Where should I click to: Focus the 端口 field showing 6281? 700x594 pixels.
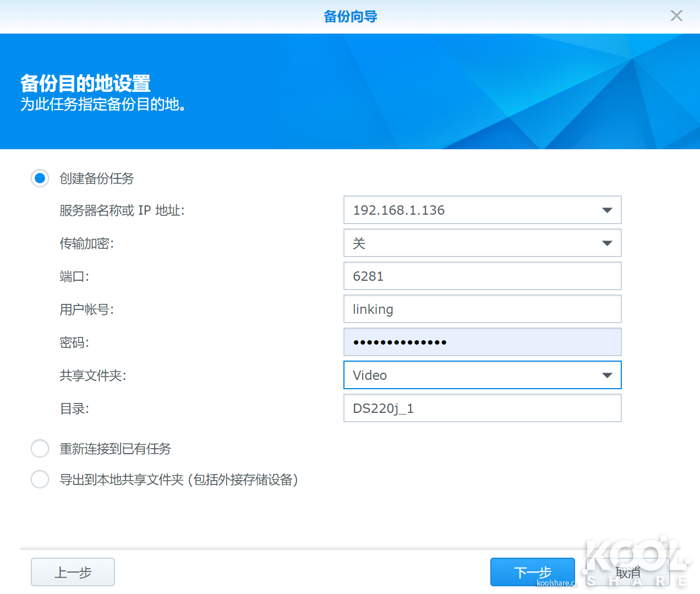[x=482, y=276]
